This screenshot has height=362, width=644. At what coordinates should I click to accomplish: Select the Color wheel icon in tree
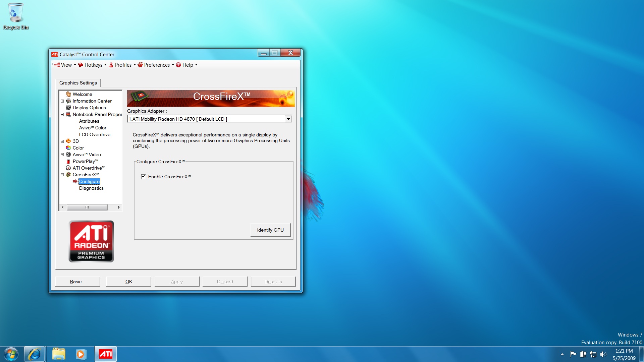pos(68,148)
